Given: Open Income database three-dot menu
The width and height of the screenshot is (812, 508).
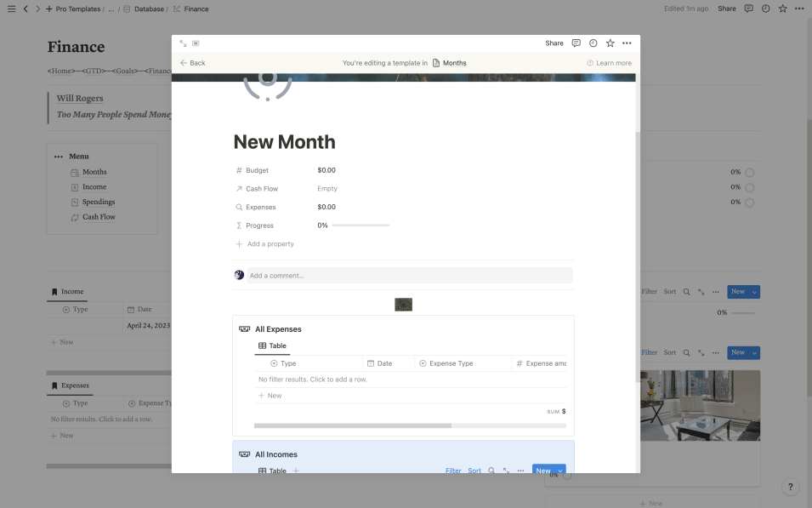Looking at the screenshot, I should point(716,292).
